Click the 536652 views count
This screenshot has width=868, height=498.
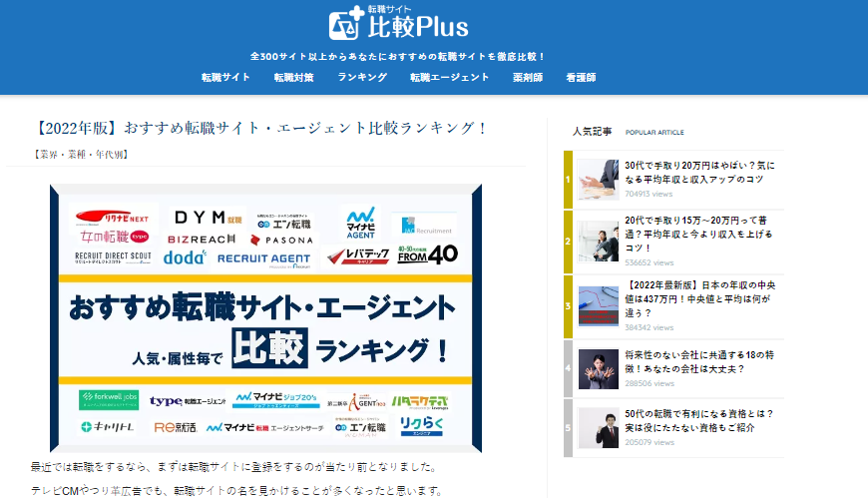click(650, 262)
